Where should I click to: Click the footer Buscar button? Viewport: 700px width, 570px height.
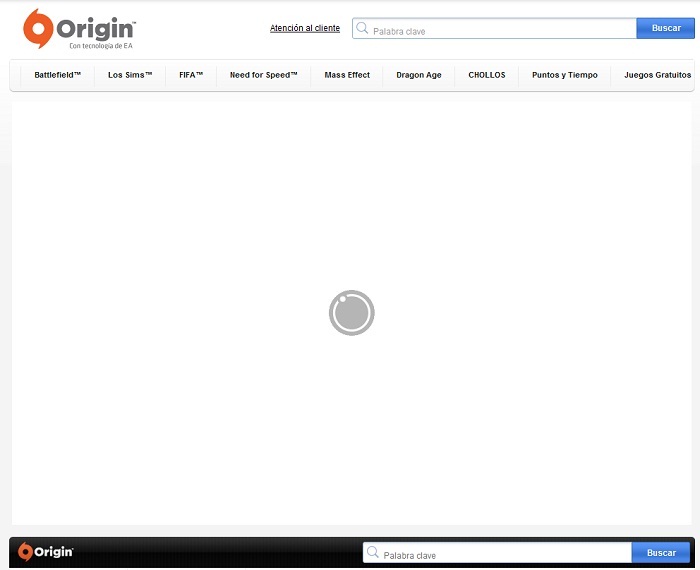click(661, 553)
